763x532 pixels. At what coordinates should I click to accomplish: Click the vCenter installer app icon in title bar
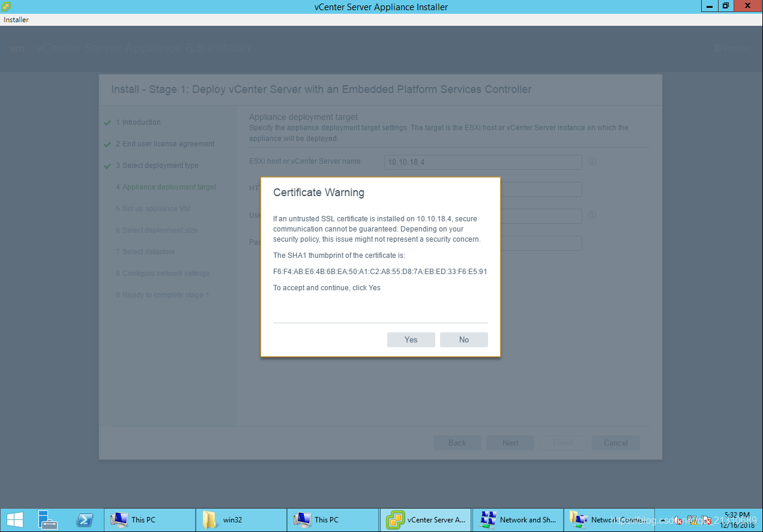(7, 6)
